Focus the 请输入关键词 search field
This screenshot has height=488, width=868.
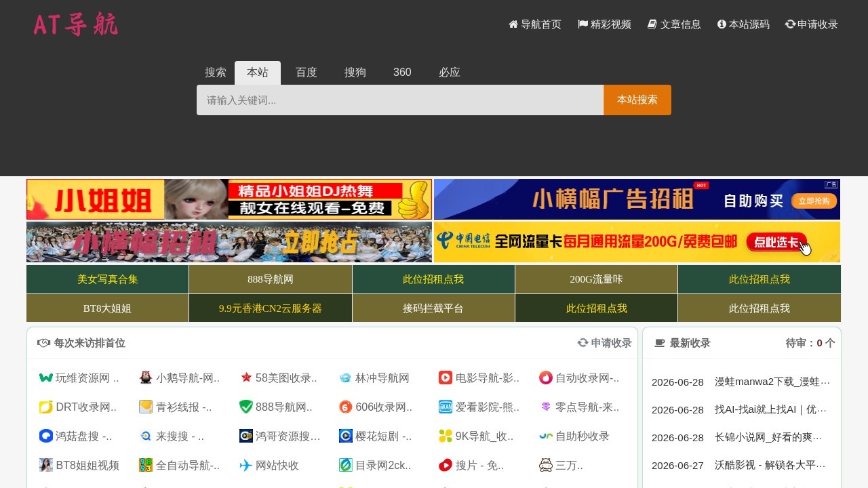coord(400,100)
